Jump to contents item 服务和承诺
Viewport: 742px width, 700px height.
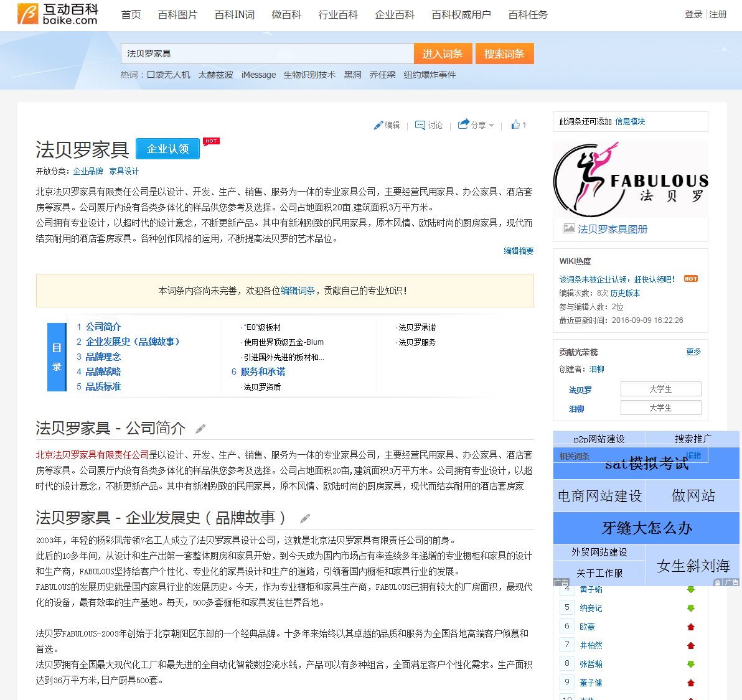[x=263, y=371]
